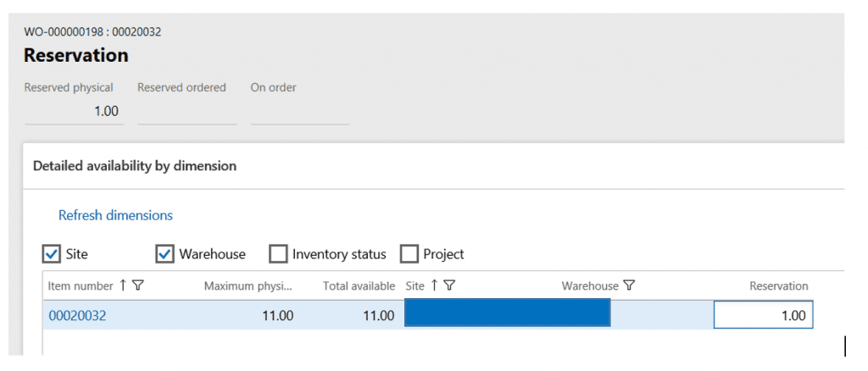Click the filter icon on Item number column

[x=138, y=285]
